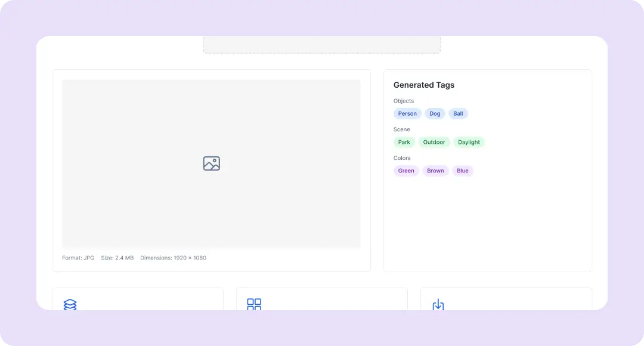644x346 pixels.
Task: Select the Green color tag
Action: click(406, 171)
